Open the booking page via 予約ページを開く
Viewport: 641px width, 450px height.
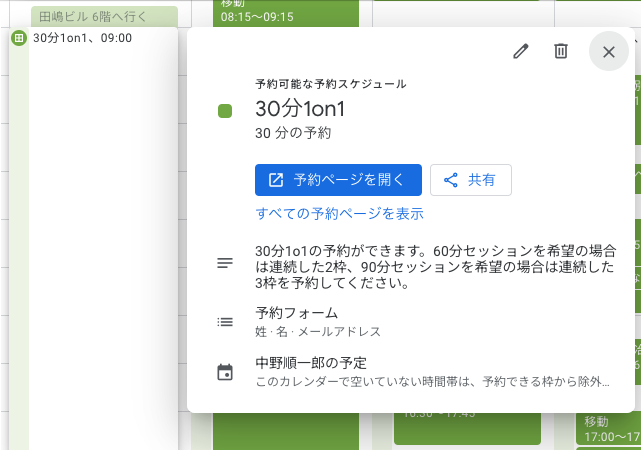[x=338, y=180]
